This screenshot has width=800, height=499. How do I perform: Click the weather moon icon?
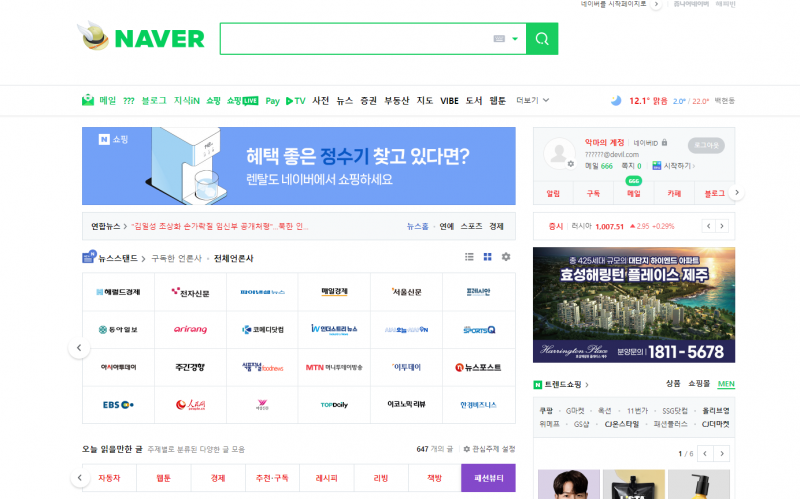(616, 100)
